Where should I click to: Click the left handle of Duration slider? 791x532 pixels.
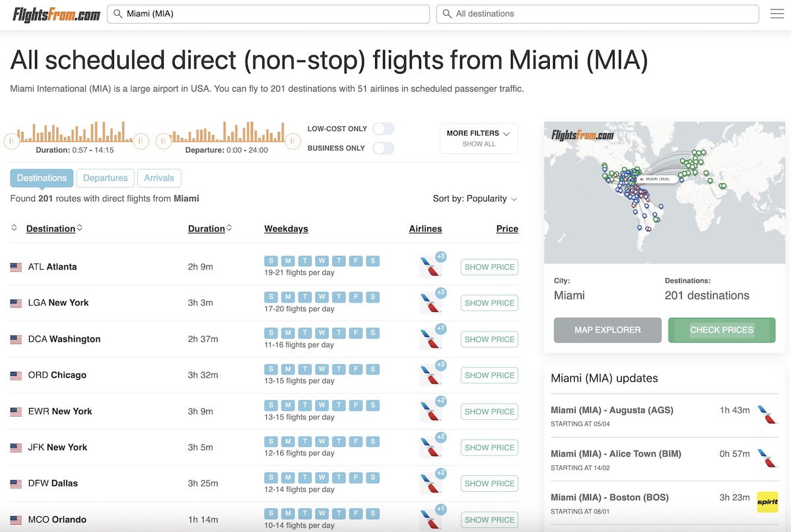11,140
